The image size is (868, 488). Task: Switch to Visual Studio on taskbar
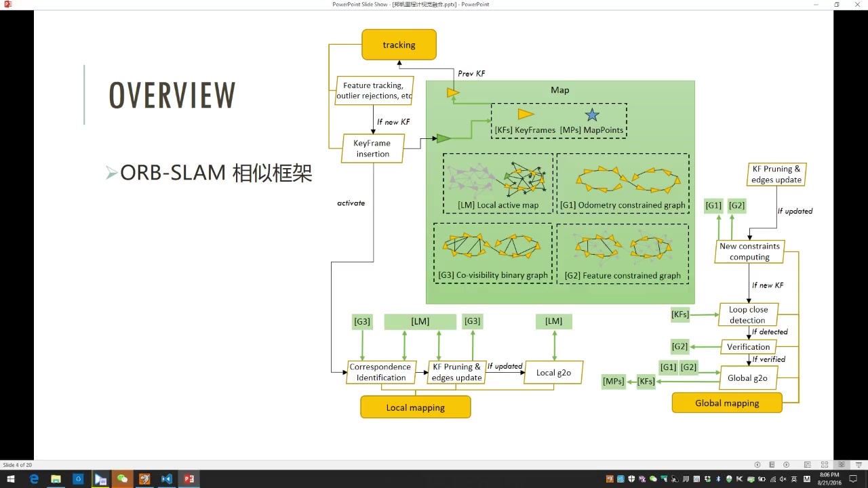point(167,479)
